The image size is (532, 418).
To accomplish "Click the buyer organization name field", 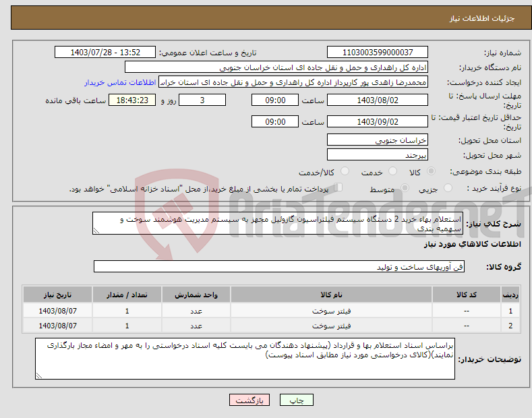I will click(276, 67).
